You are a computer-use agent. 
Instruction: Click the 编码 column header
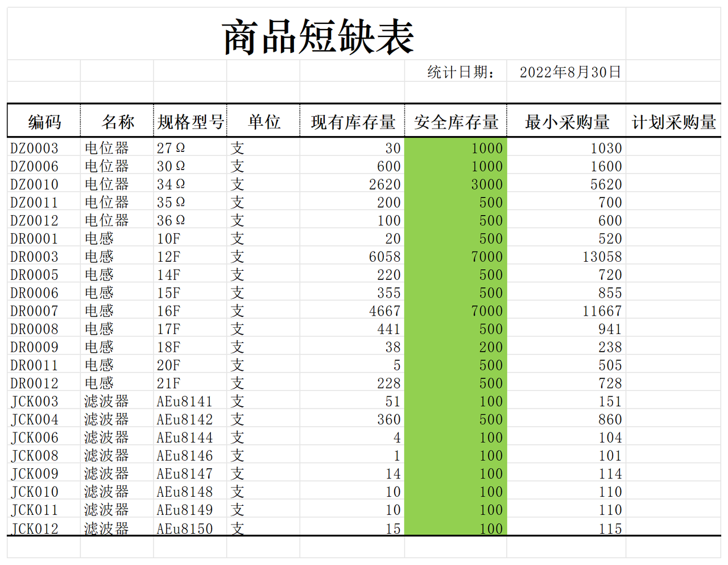pos(44,121)
